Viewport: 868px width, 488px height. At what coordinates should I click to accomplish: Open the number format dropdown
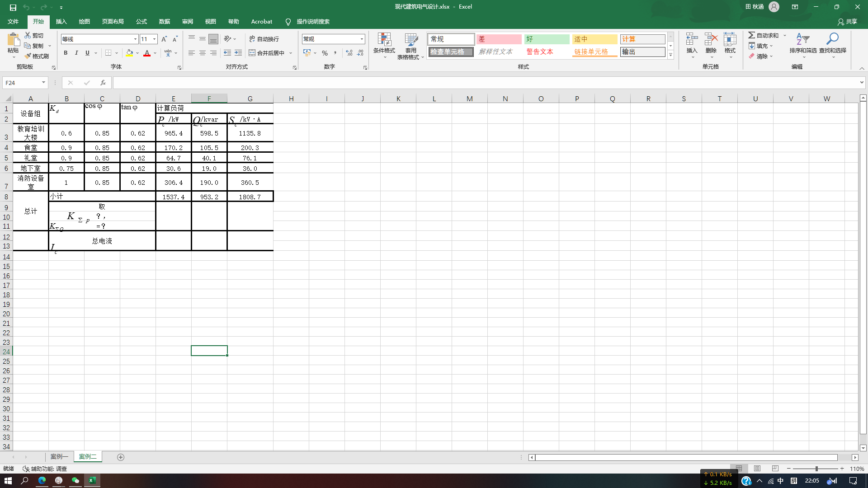[x=362, y=39]
